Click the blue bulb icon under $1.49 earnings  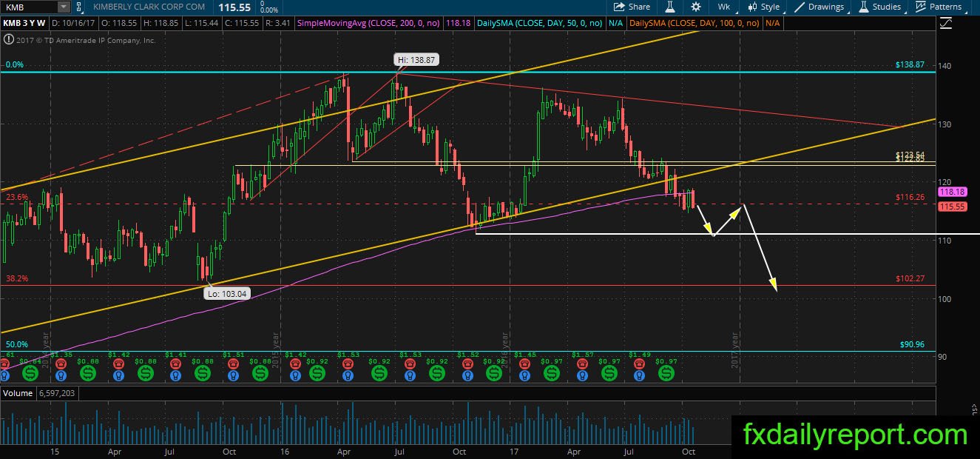tap(640, 375)
